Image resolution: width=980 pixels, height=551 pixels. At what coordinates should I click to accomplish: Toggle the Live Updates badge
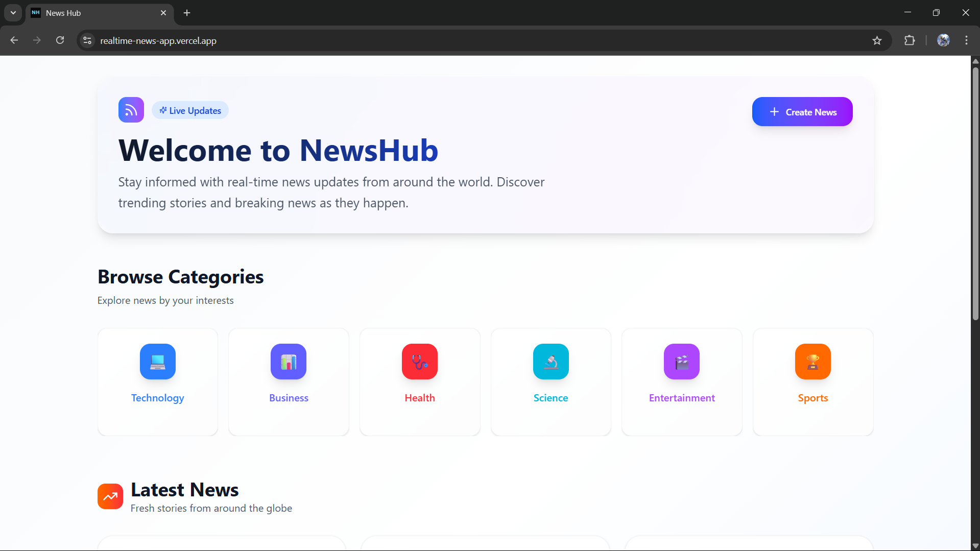[189, 110]
